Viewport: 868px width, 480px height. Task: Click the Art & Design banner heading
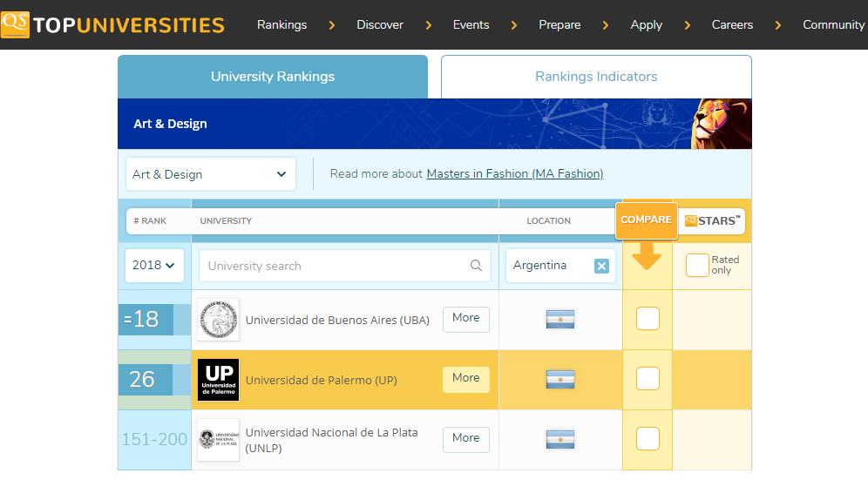pyautogui.click(x=170, y=124)
